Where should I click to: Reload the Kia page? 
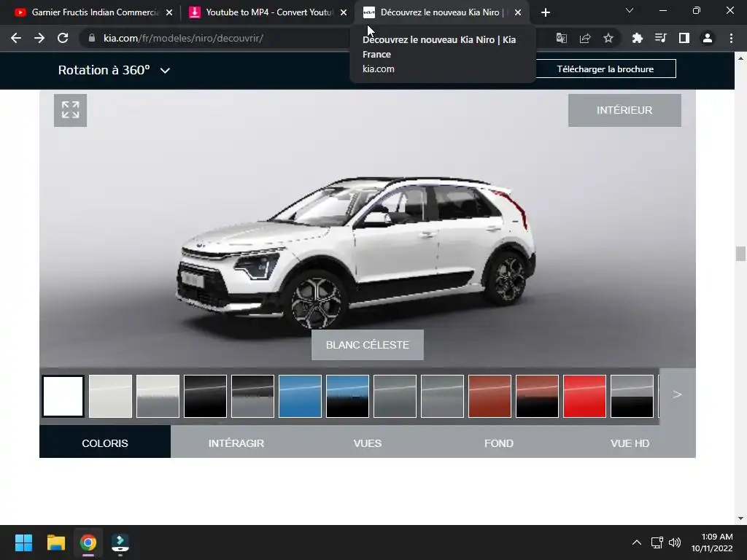tap(63, 38)
